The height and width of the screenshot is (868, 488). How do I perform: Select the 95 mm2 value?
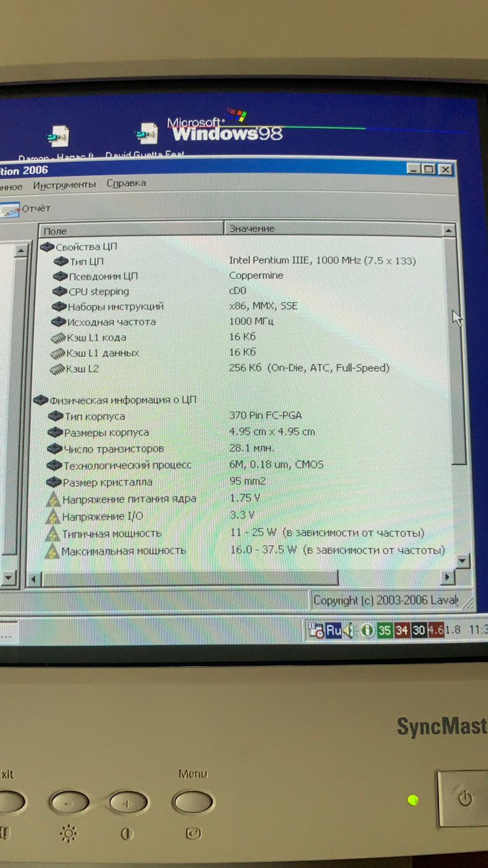pos(247,481)
